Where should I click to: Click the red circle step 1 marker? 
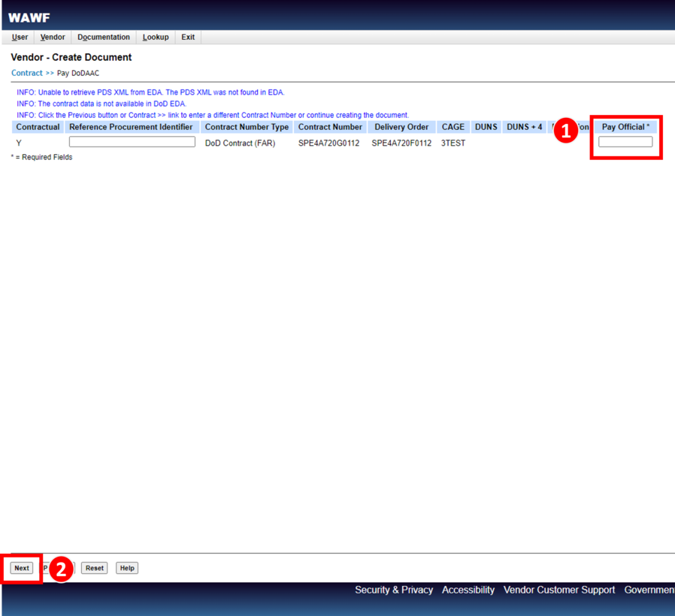point(566,131)
